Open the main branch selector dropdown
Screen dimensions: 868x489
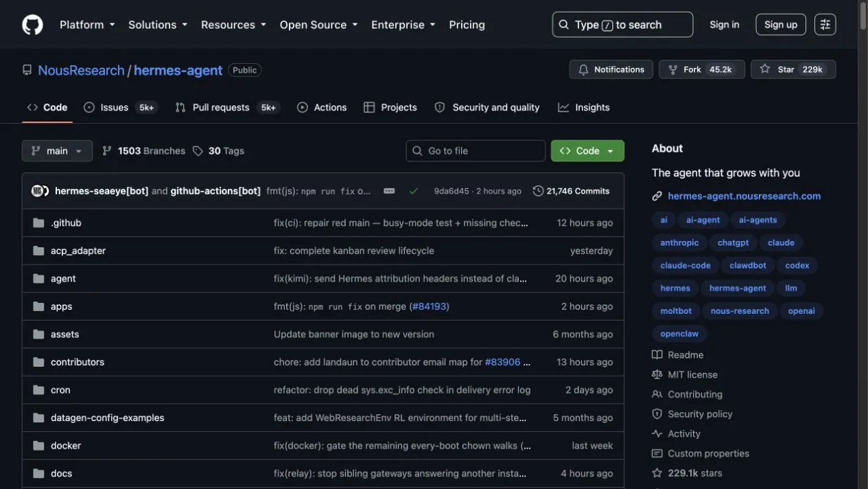57,151
